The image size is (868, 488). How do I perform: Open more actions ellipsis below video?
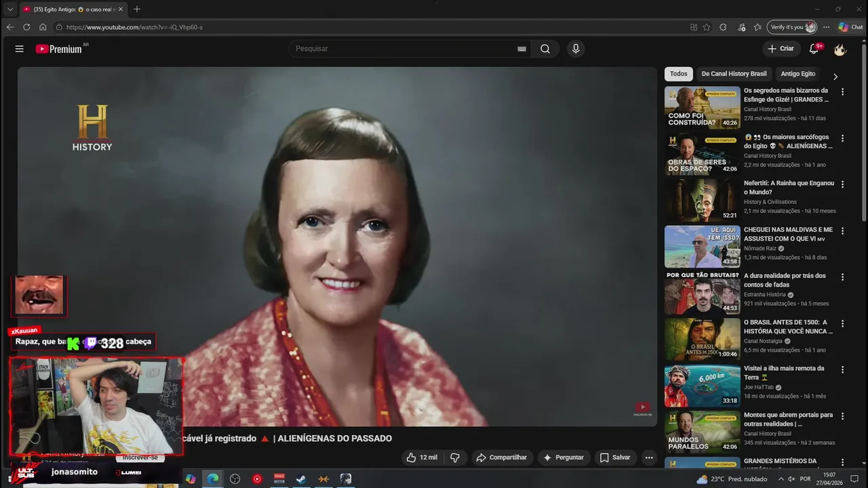click(649, 457)
